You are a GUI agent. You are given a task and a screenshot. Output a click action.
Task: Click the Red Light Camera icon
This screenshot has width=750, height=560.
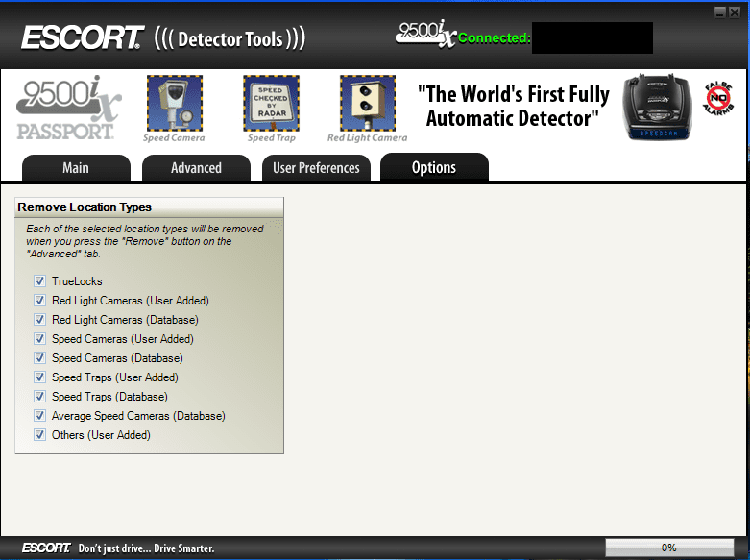(x=368, y=103)
